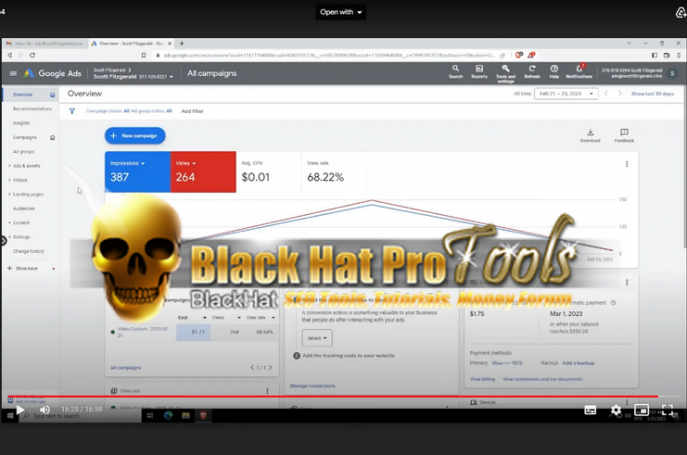Select Overview in the left sidebar
Image resolution: width=687 pixels, height=455 pixels.
pos(22,95)
